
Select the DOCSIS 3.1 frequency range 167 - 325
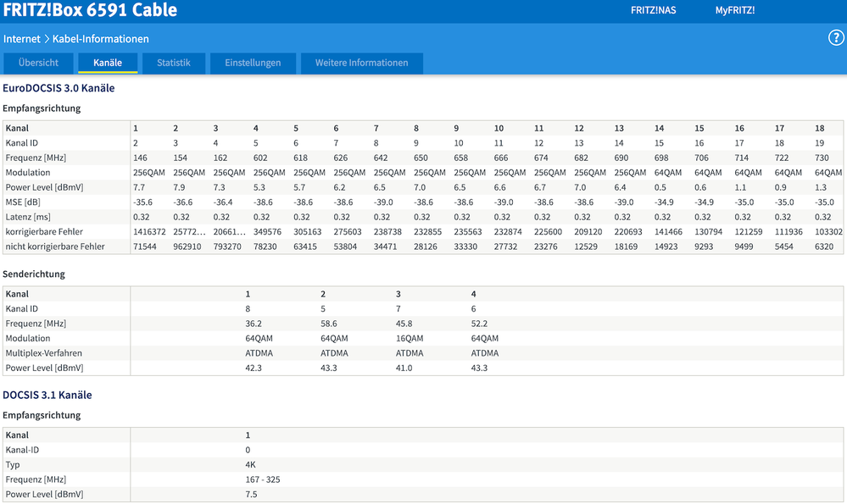263,479
